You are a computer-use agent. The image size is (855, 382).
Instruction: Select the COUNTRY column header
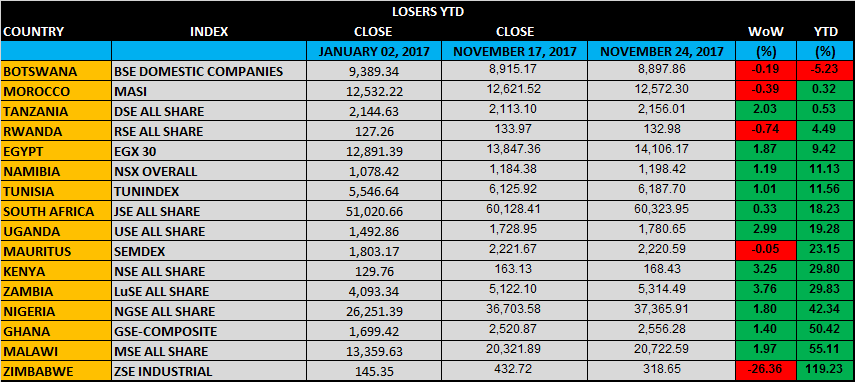click(34, 32)
